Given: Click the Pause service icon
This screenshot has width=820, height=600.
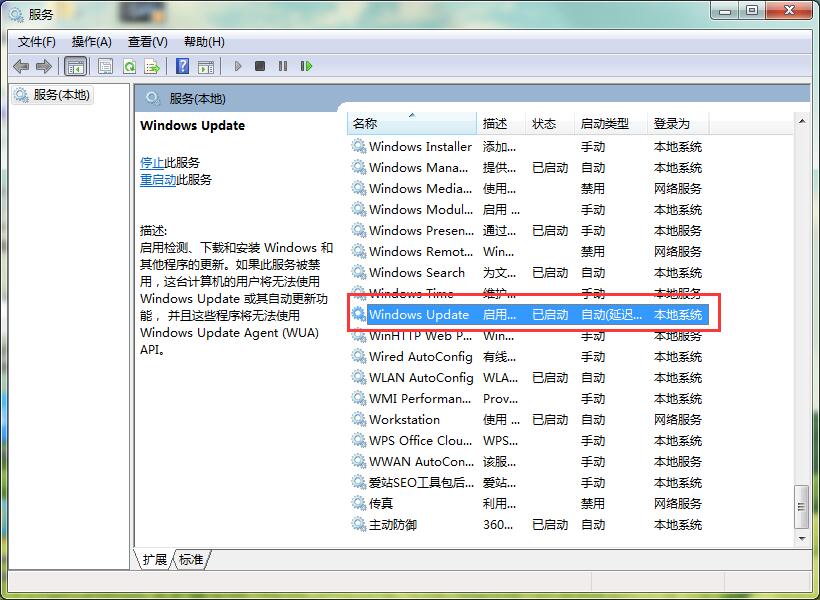Looking at the screenshot, I should pos(283,66).
